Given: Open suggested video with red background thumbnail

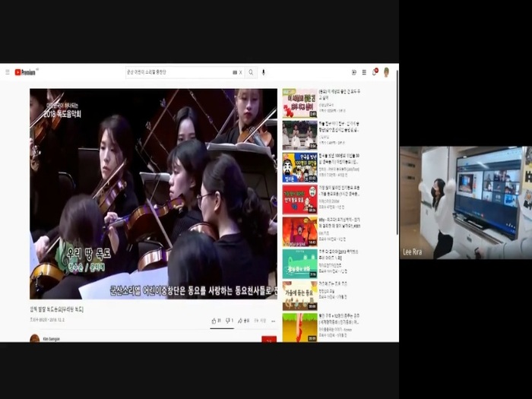Looking at the screenshot, I should click(x=300, y=199).
